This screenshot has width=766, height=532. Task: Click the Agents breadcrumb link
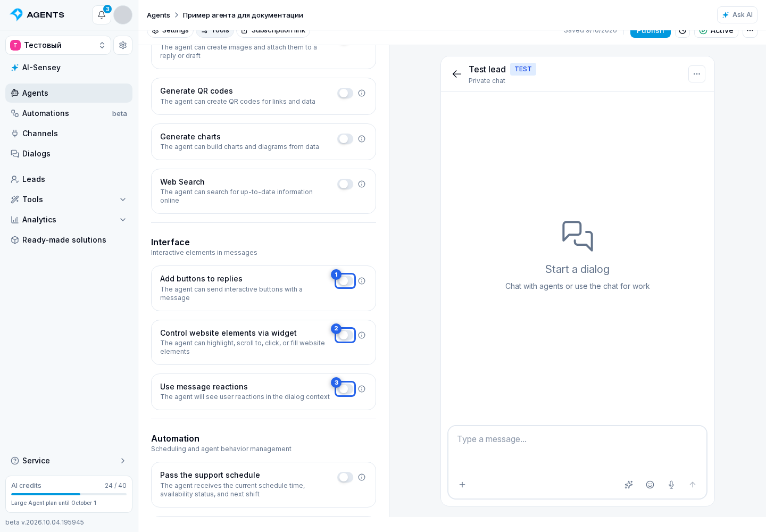[159, 15]
